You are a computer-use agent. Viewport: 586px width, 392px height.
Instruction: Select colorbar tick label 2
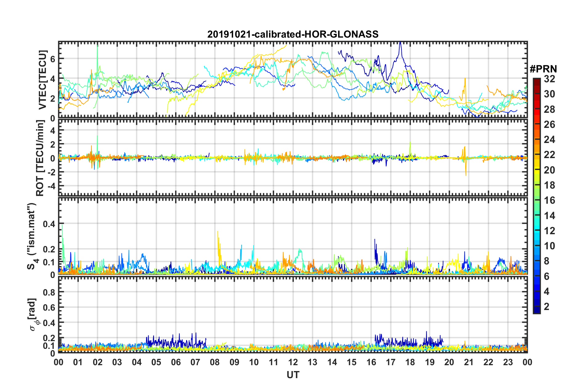[x=547, y=306]
